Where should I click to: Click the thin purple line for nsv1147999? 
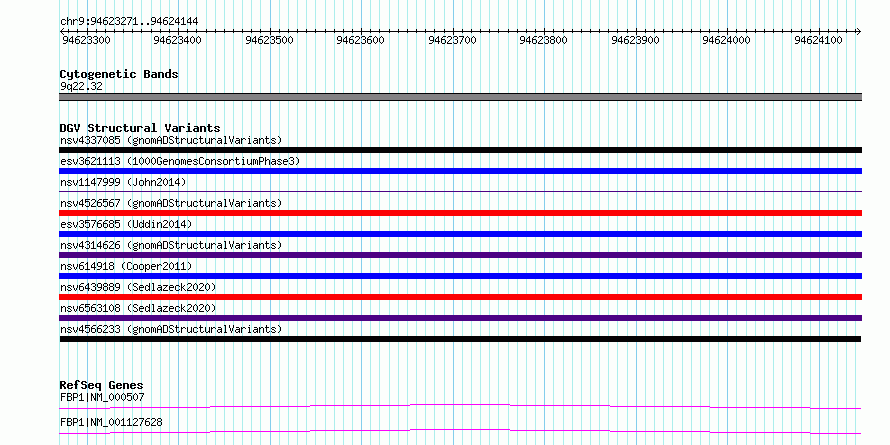click(x=460, y=192)
